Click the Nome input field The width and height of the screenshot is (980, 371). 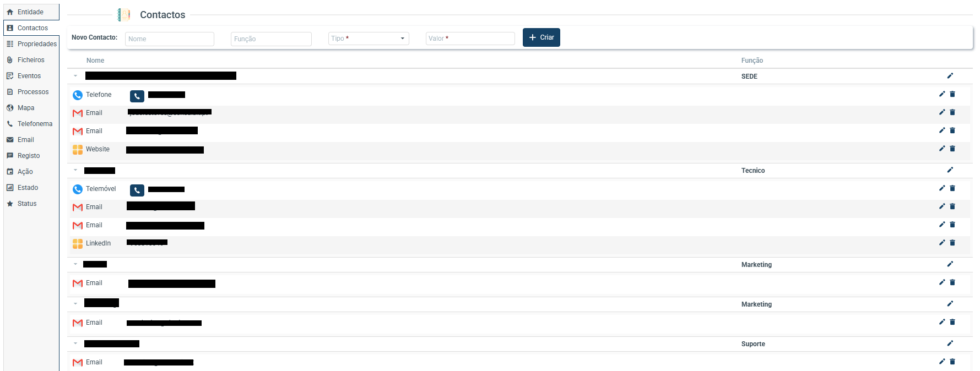click(x=169, y=39)
